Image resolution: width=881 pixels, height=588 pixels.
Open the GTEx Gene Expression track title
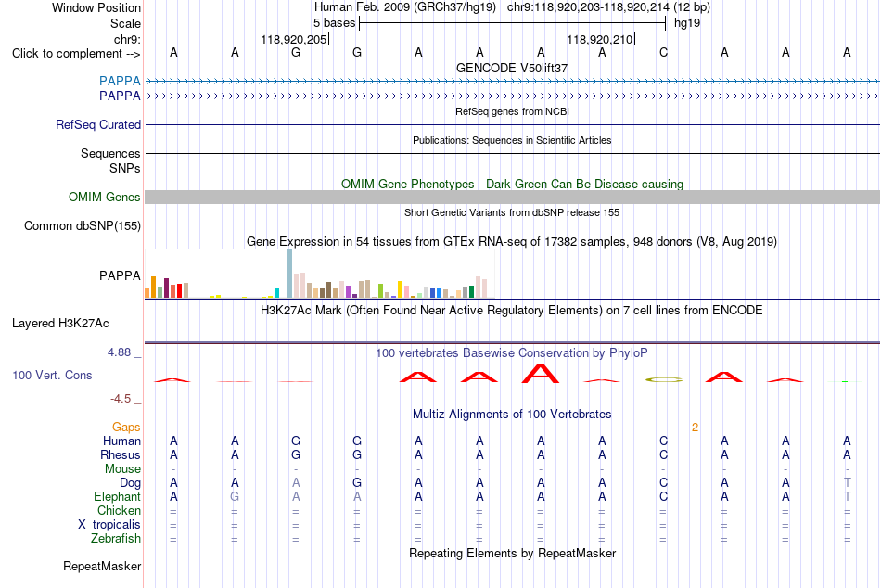512,242
